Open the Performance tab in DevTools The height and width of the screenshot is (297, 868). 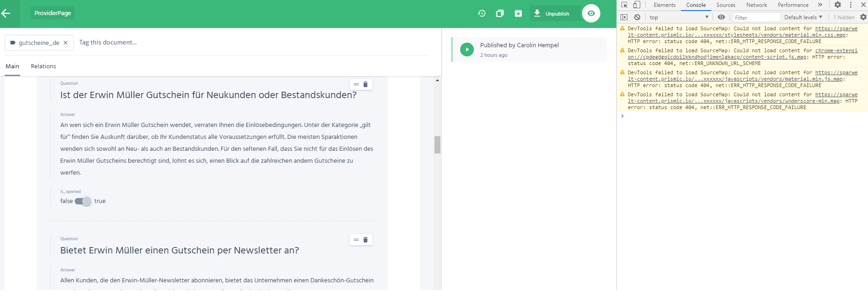pos(793,5)
